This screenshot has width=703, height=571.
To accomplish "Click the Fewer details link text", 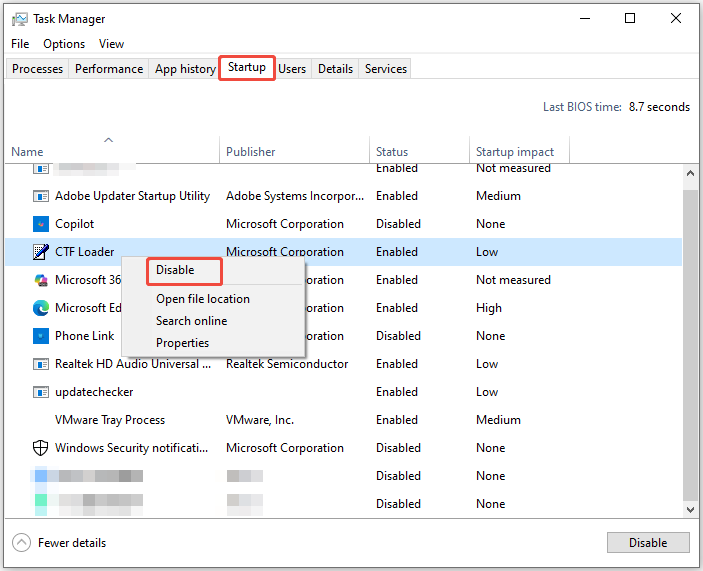I will coord(72,543).
